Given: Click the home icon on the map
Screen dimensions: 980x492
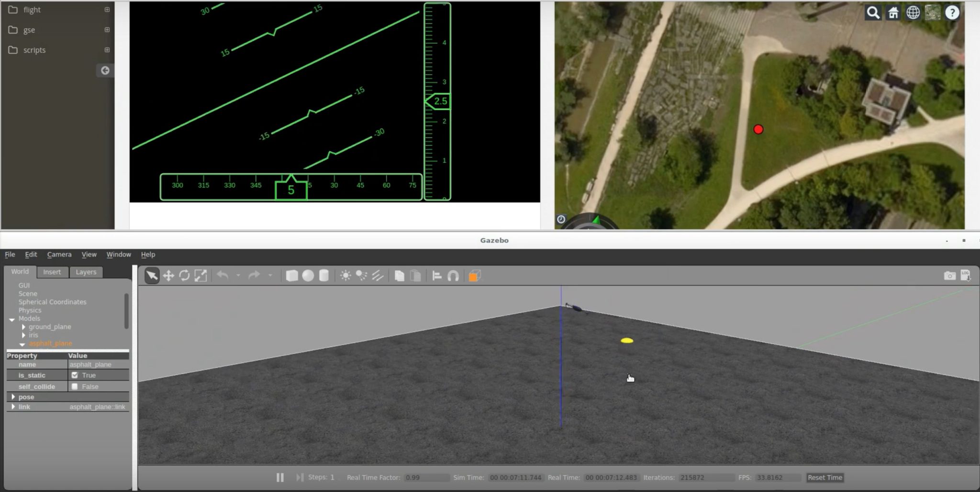Looking at the screenshot, I should click(892, 13).
